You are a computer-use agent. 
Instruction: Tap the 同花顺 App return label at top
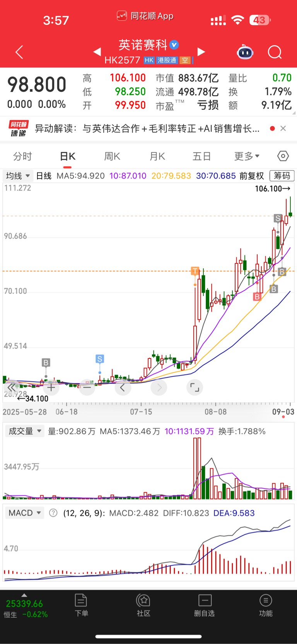point(145,16)
